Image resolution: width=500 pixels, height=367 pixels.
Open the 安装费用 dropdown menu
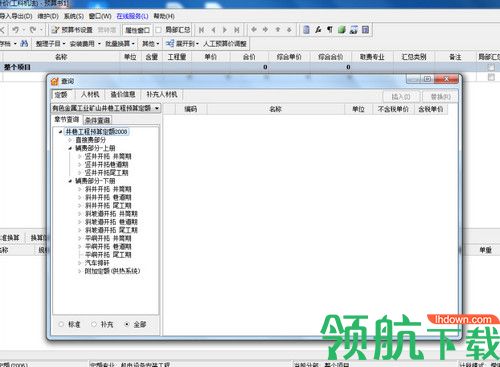click(85, 44)
